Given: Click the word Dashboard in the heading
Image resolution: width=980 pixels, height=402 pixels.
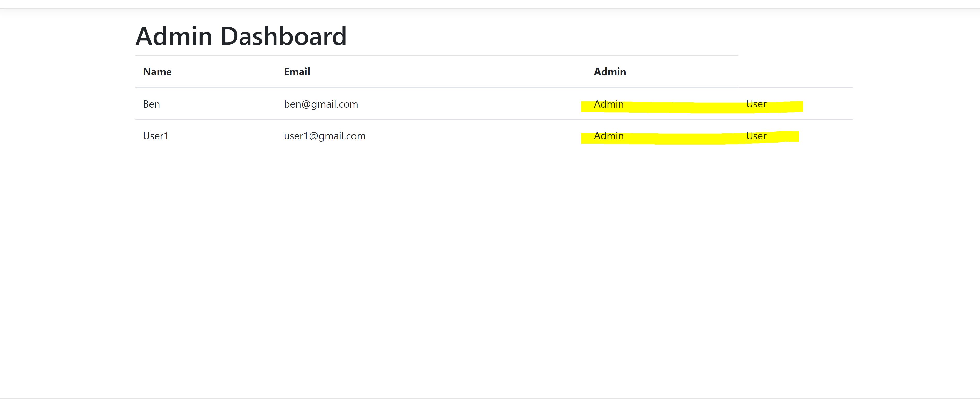Looking at the screenshot, I should click(x=283, y=36).
